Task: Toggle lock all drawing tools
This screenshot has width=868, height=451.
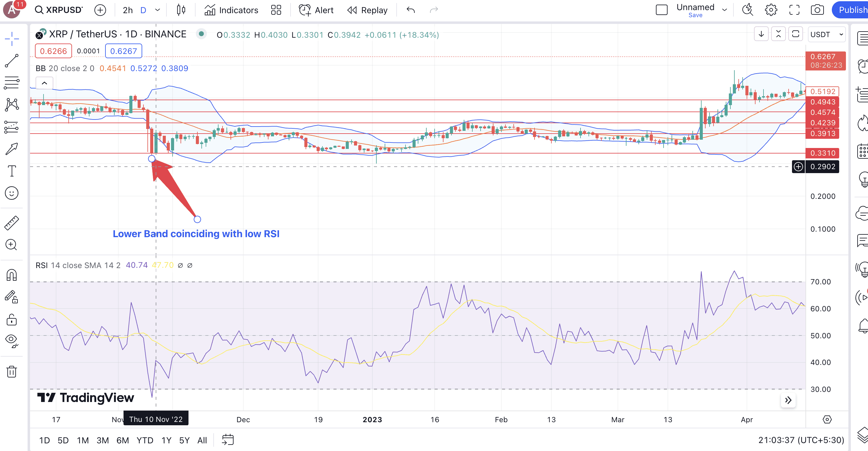Action: click(x=12, y=320)
